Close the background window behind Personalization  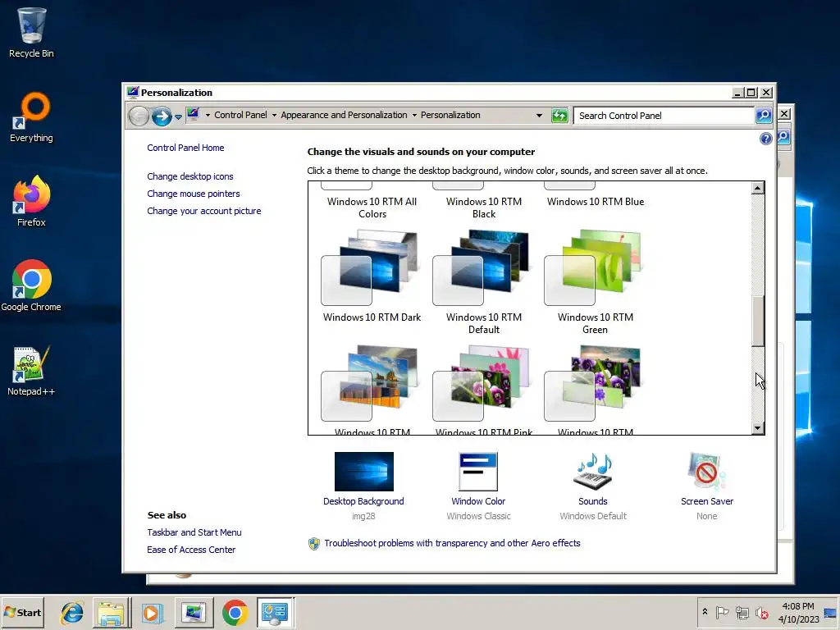(784, 113)
